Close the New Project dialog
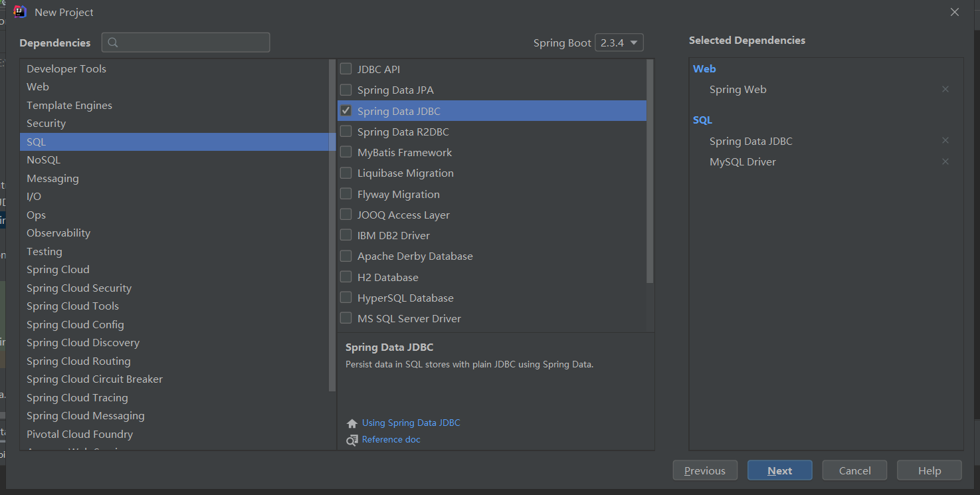Image resolution: width=980 pixels, height=495 pixels. pos(955,12)
